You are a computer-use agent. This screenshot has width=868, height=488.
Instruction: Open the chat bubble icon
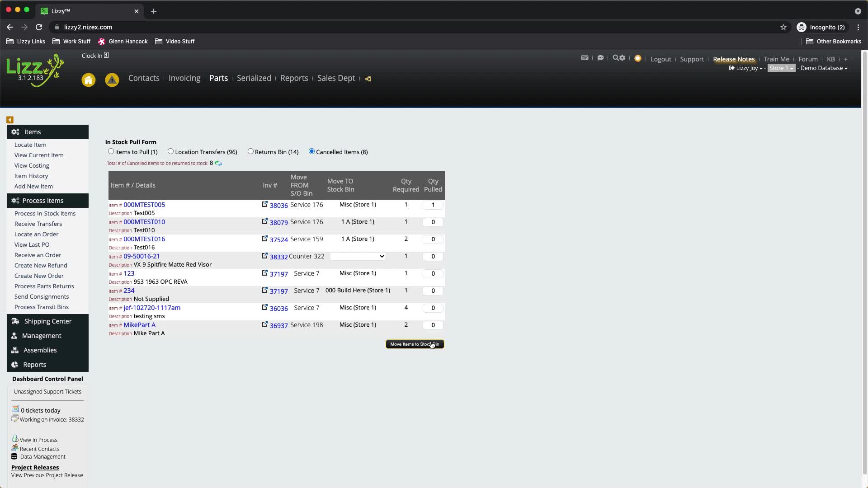(x=600, y=58)
